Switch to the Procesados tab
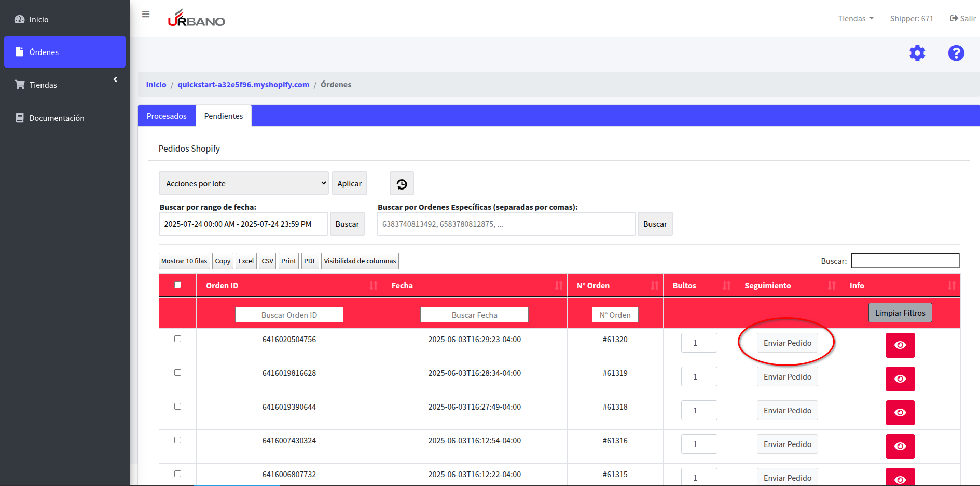The height and width of the screenshot is (486, 980). [167, 116]
